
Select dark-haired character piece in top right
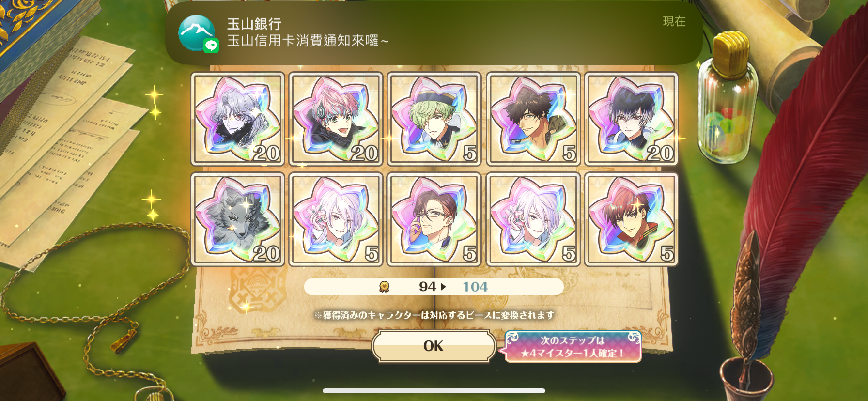click(631, 119)
